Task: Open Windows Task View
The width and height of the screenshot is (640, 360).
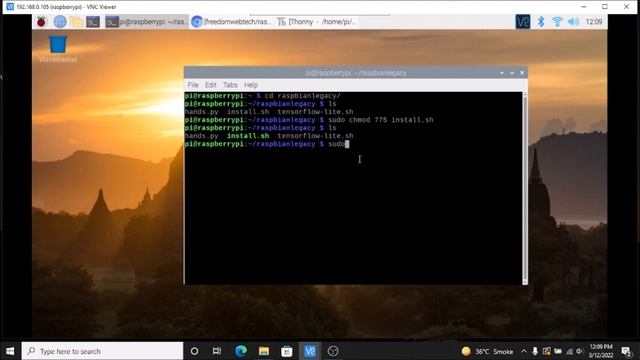Action: pyautogui.click(x=217, y=351)
